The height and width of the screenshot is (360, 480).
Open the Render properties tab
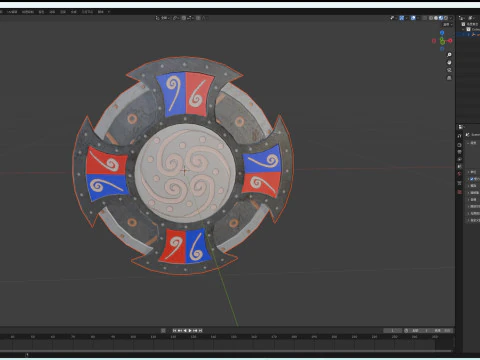(x=460, y=145)
